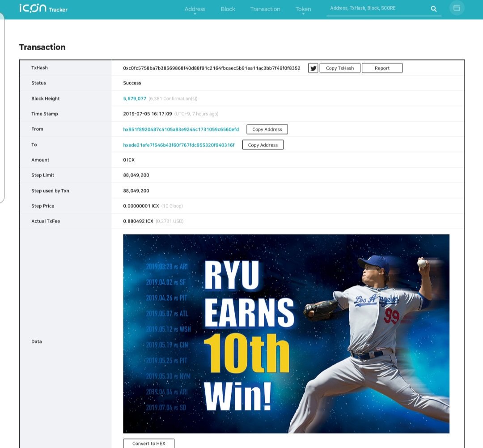Click the Ryu 10th Win banner image
This screenshot has height=448, width=483.
tap(286, 333)
